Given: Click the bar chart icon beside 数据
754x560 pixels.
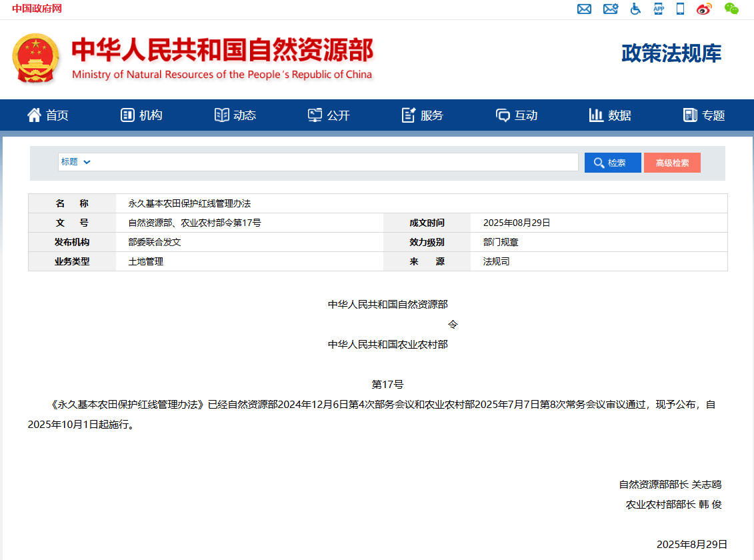Looking at the screenshot, I should [x=596, y=115].
